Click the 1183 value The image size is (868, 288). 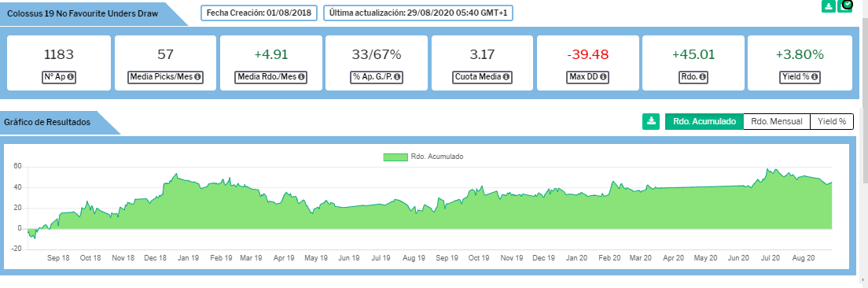point(59,54)
